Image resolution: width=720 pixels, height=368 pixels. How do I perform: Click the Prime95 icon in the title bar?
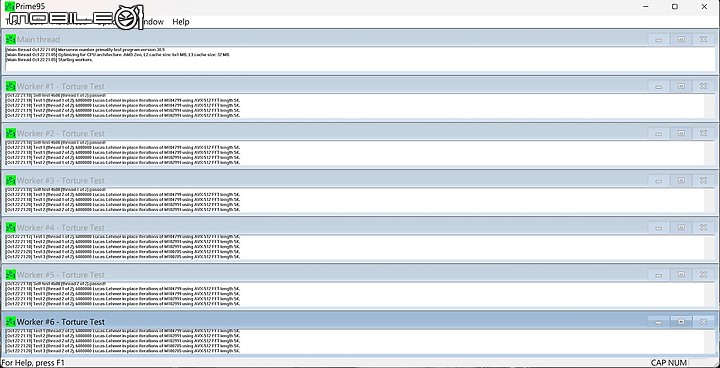click(x=10, y=6)
